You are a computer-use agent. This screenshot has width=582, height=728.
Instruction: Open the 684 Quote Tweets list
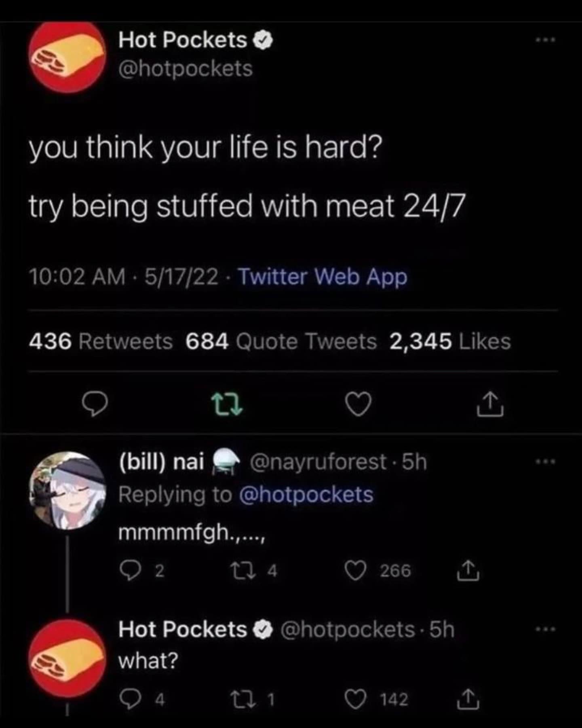click(281, 341)
